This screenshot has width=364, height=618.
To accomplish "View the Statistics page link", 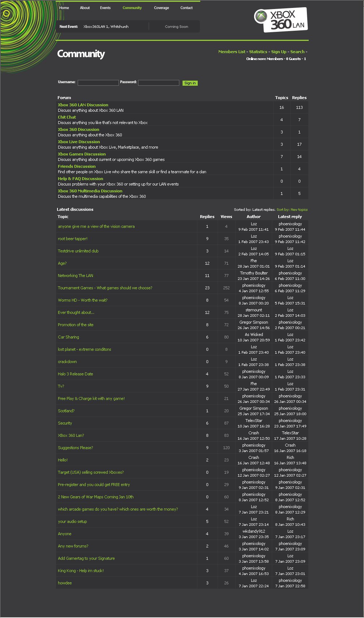I will pos(258,52).
